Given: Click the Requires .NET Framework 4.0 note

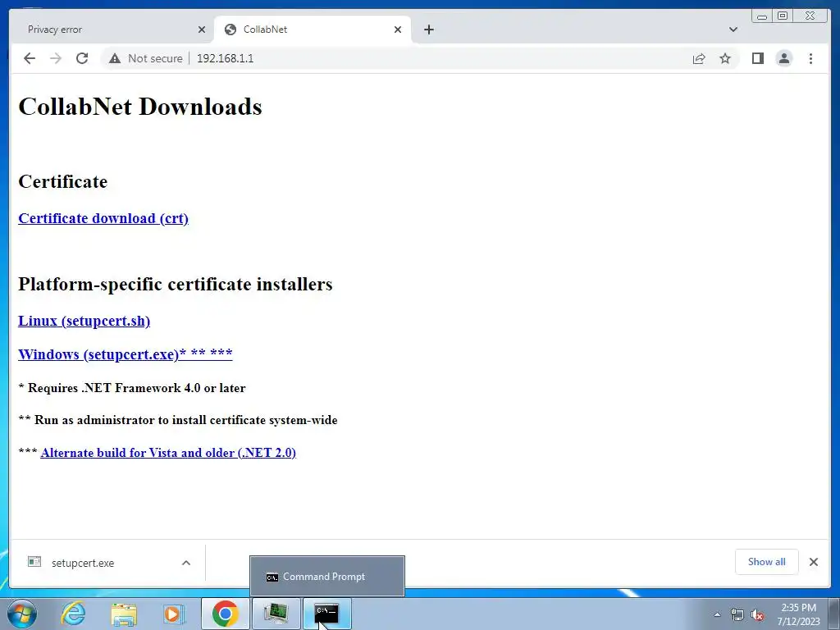Looking at the screenshot, I should [x=132, y=388].
